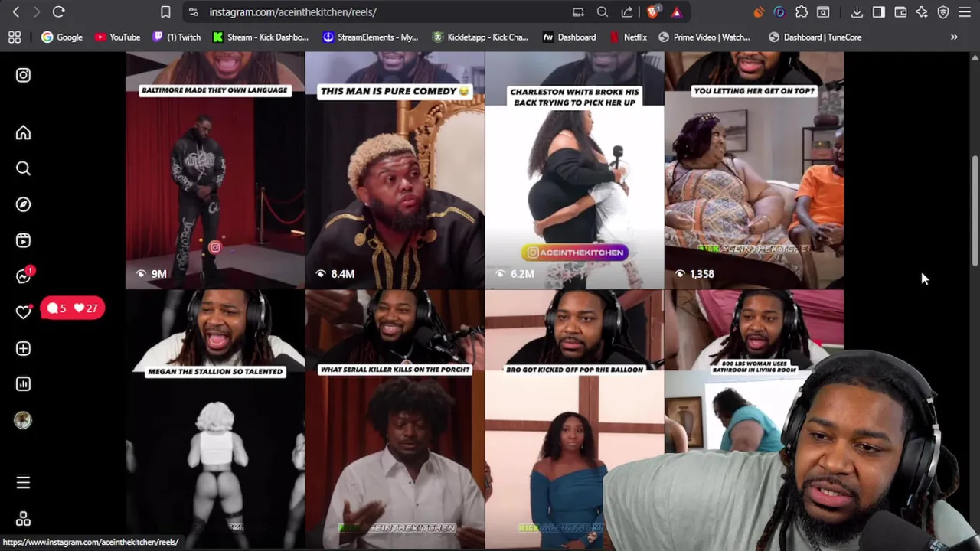Open Instagram logo in sidebar
This screenshot has height=551, width=980.
point(23,75)
